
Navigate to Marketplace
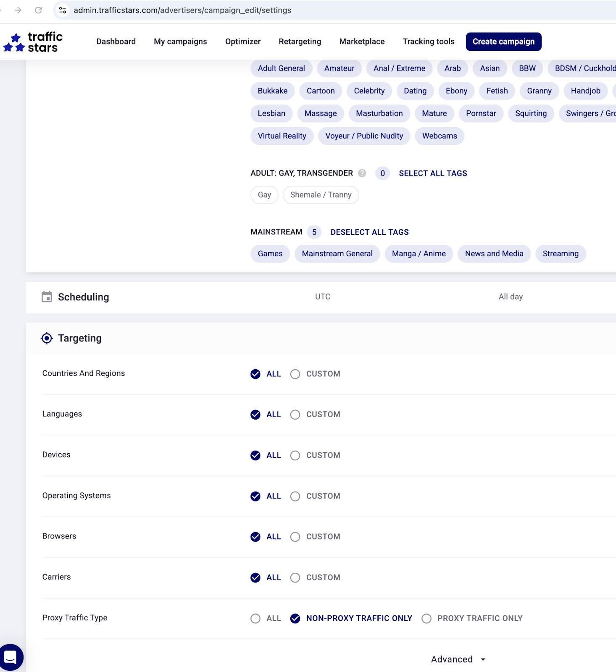tap(362, 42)
